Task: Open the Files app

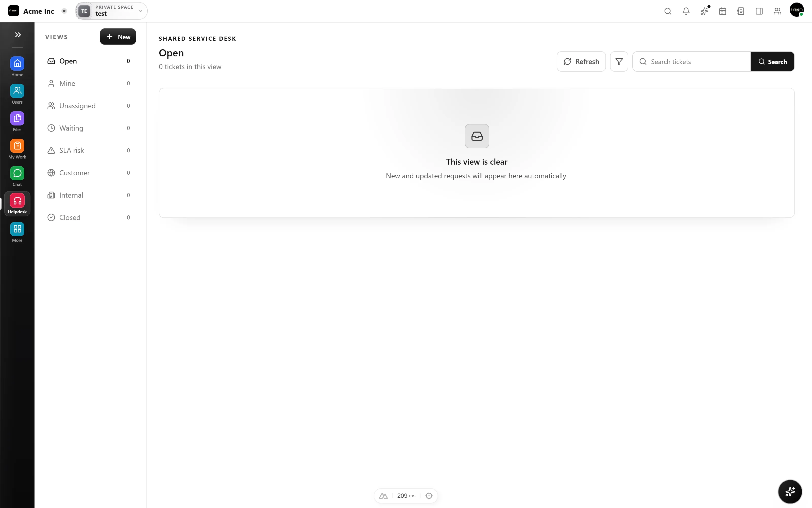Action: click(x=17, y=122)
